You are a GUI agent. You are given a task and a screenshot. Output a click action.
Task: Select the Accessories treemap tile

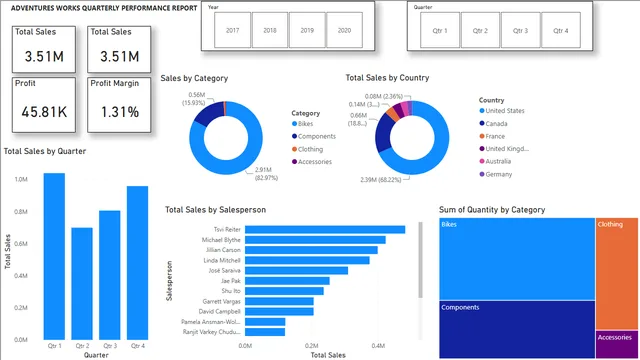[617, 344]
